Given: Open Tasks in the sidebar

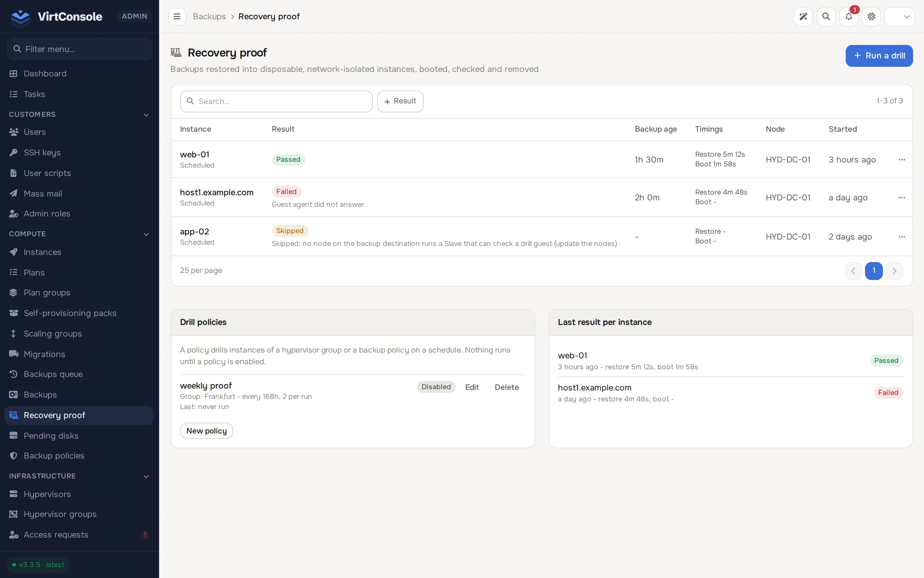Looking at the screenshot, I should pos(80,94).
